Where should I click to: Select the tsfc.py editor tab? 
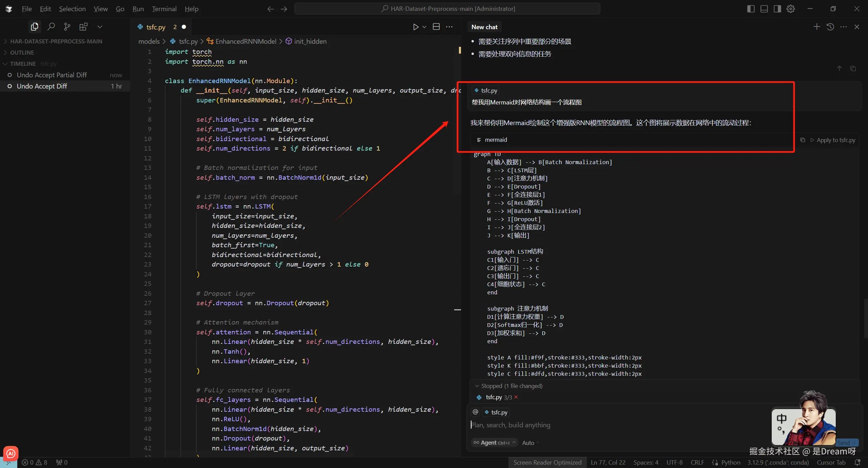tap(156, 27)
